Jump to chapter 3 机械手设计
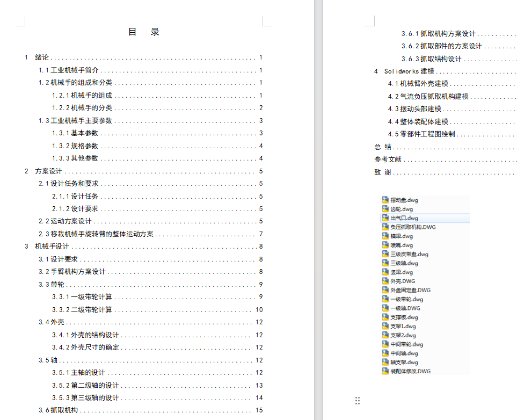 pos(143,247)
